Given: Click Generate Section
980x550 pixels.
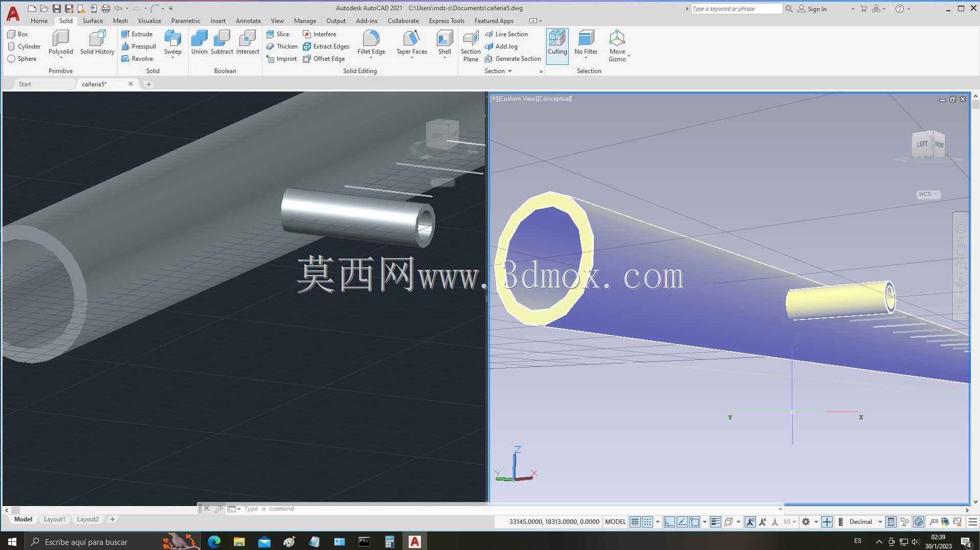Looking at the screenshot, I should (x=513, y=58).
